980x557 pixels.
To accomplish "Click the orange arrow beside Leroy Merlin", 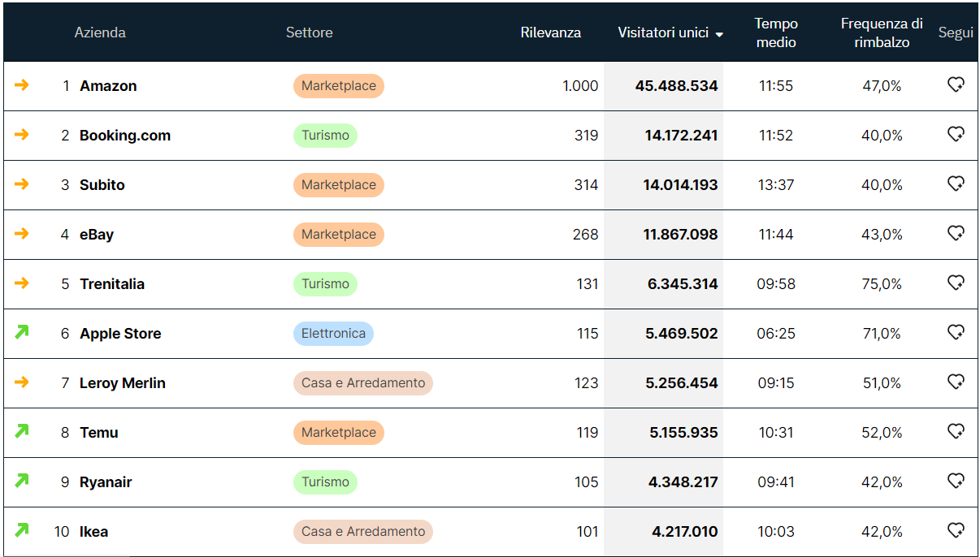I will pos(22,382).
